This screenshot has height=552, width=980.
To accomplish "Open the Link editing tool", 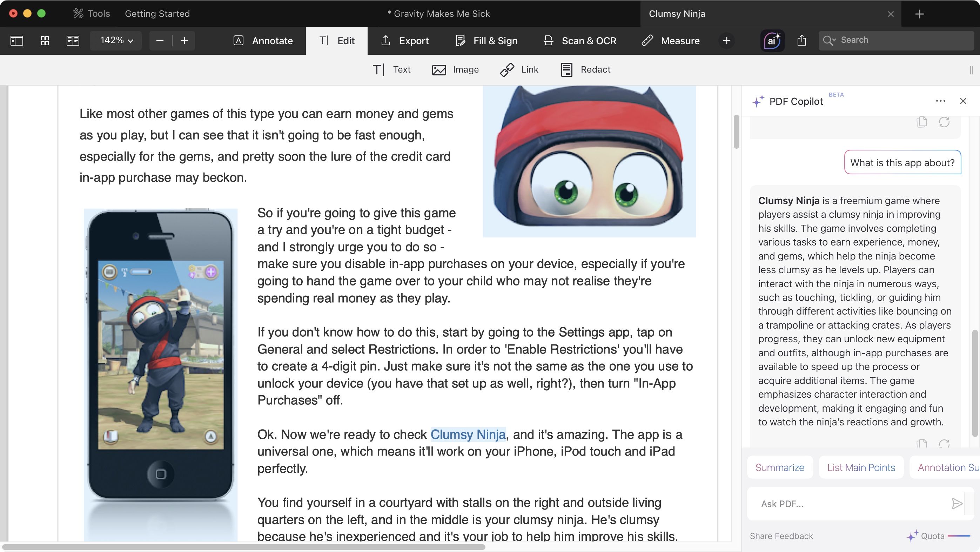I will coord(519,70).
